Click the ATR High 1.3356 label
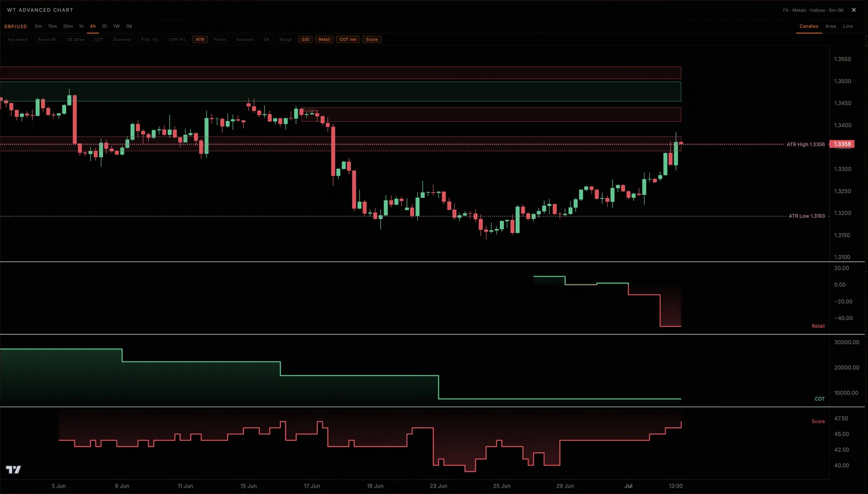 pos(806,144)
